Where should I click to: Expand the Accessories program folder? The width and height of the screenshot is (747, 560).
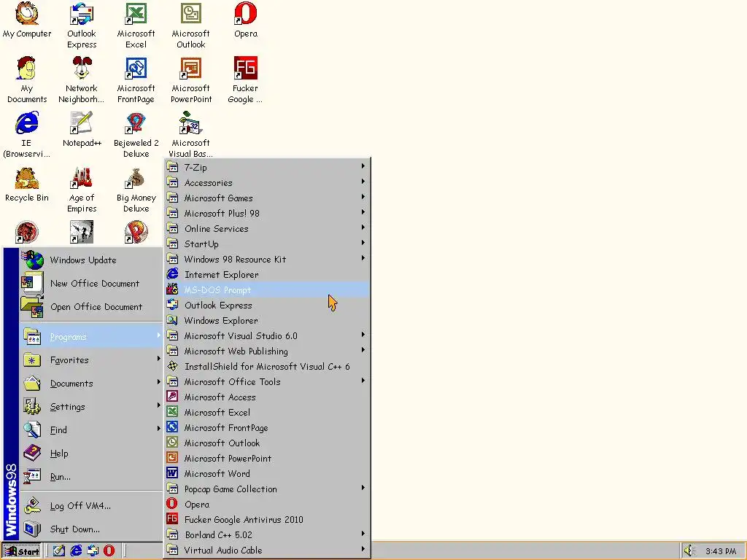click(x=267, y=183)
